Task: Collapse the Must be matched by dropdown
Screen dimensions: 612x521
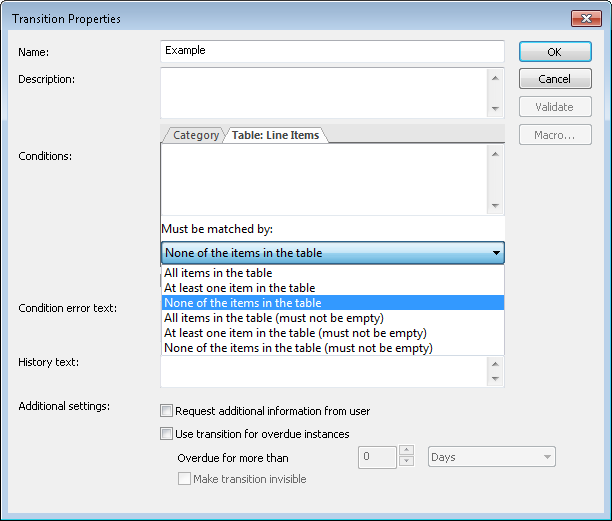Action: tap(496, 253)
